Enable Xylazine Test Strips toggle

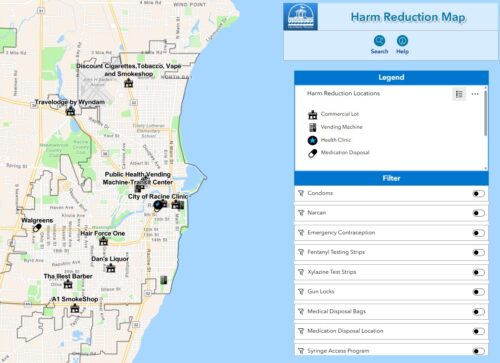tap(479, 273)
